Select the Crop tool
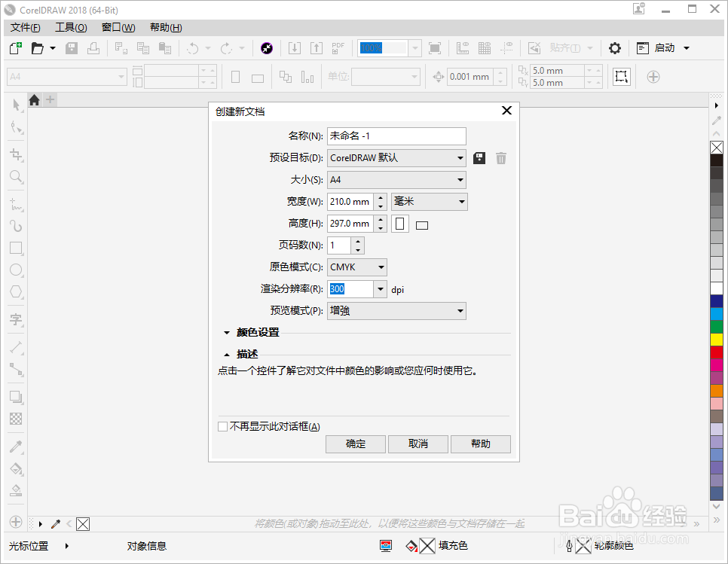 tap(17, 154)
